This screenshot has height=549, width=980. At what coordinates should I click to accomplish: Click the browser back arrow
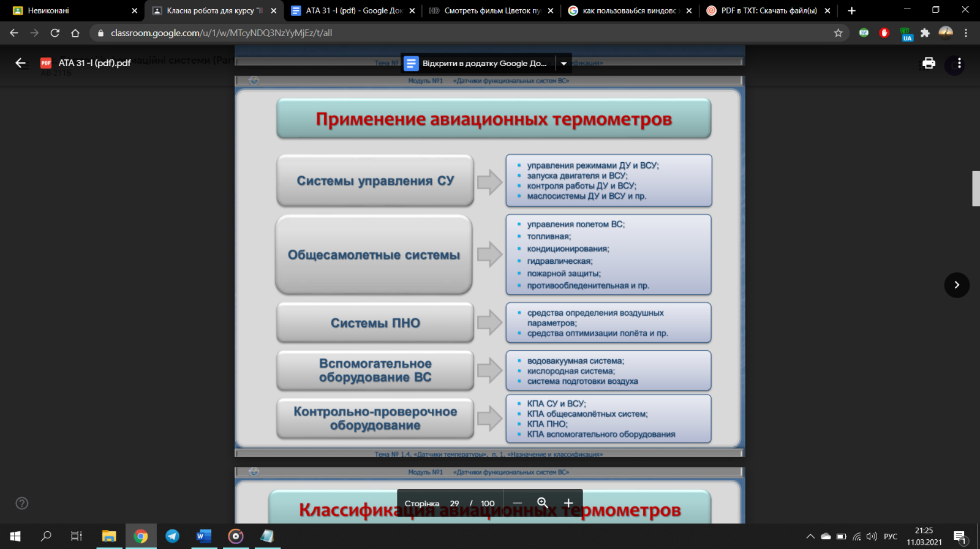click(x=14, y=33)
